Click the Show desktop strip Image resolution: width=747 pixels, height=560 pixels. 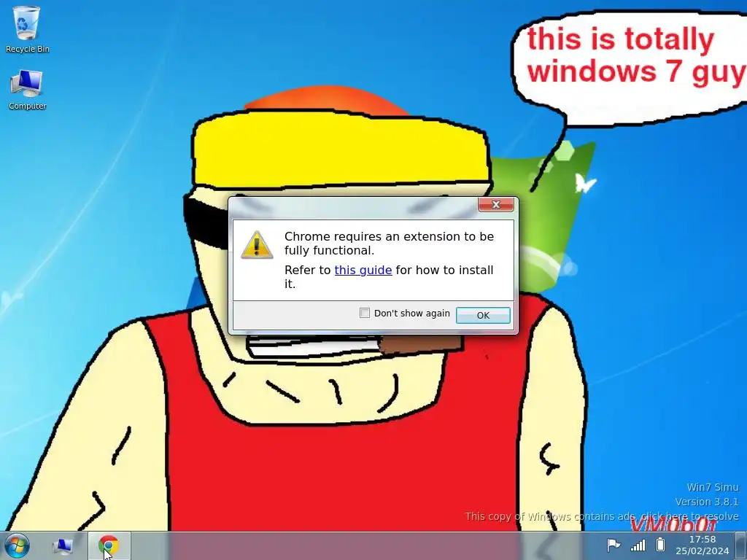[x=741, y=545]
